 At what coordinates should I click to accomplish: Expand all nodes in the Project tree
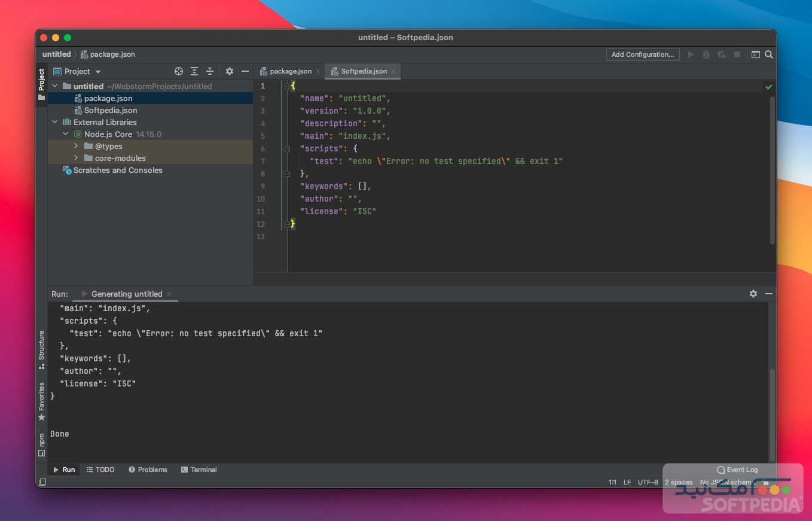coord(194,71)
